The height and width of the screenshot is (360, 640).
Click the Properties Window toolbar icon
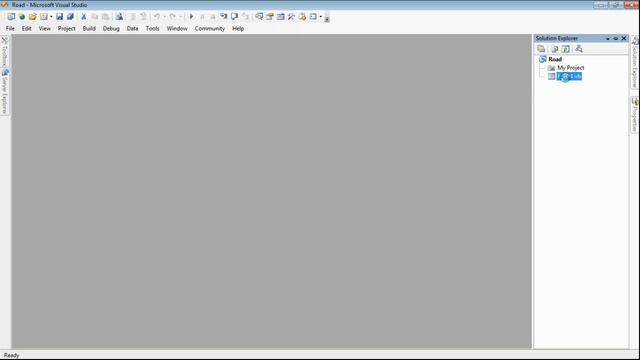click(270, 17)
